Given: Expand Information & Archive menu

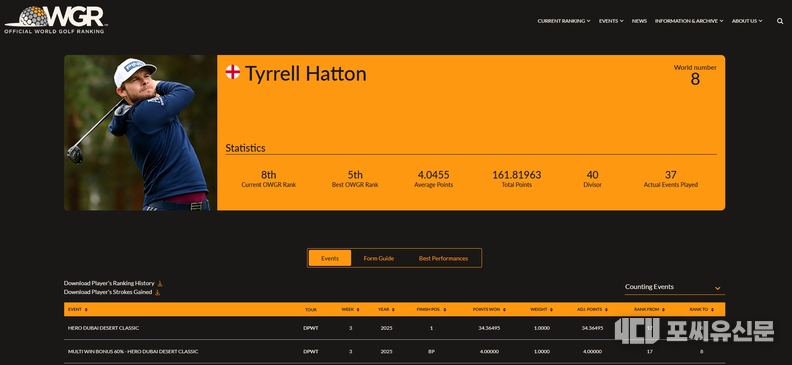Looking at the screenshot, I should click(x=689, y=21).
